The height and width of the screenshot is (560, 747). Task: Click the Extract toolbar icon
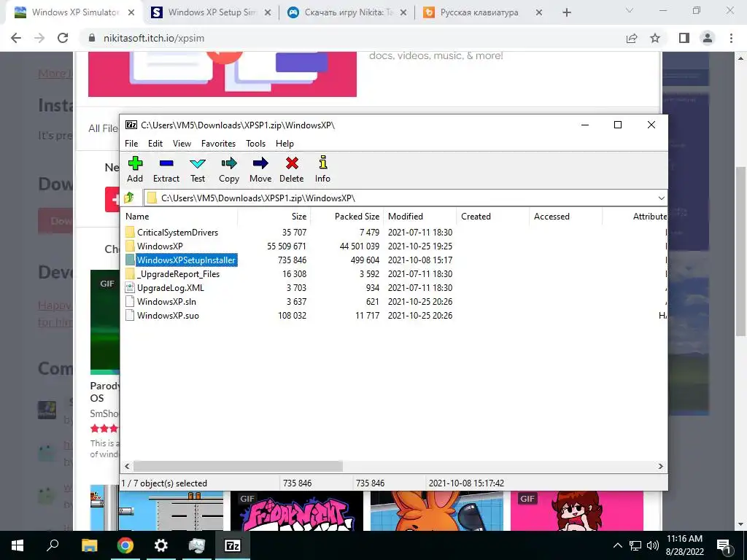(x=166, y=163)
